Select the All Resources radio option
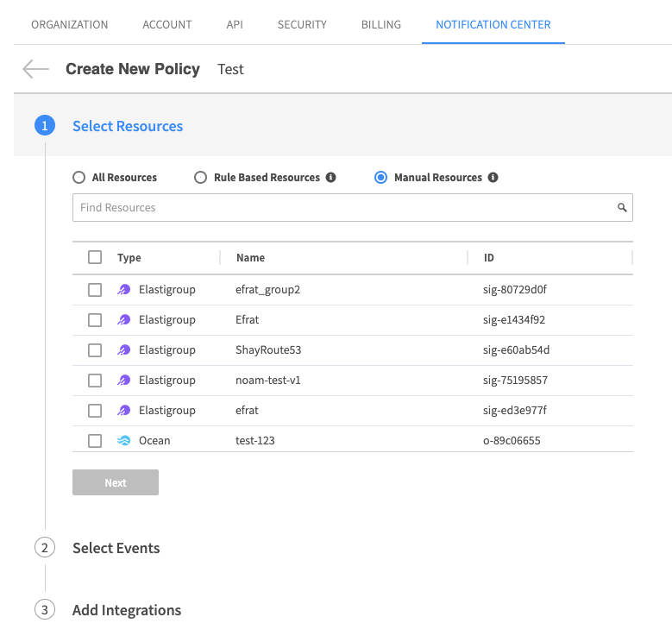Viewport: 672px width, 642px height. pyautogui.click(x=79, y=178)
